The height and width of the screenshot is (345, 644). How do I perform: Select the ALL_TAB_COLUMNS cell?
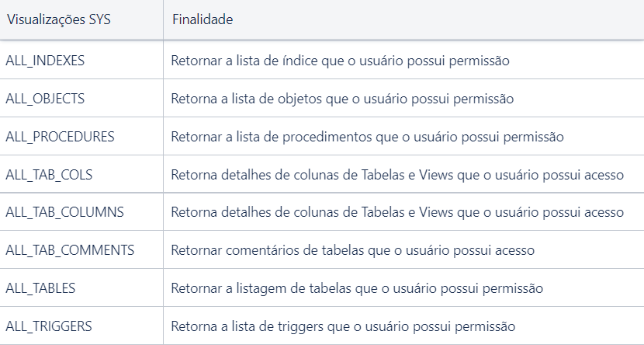pos(81,212)
